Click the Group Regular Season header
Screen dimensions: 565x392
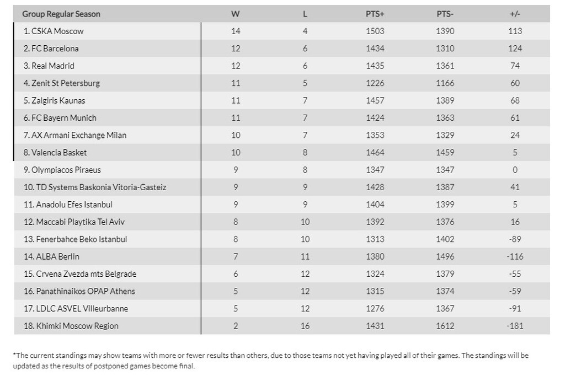click(61, 14)
